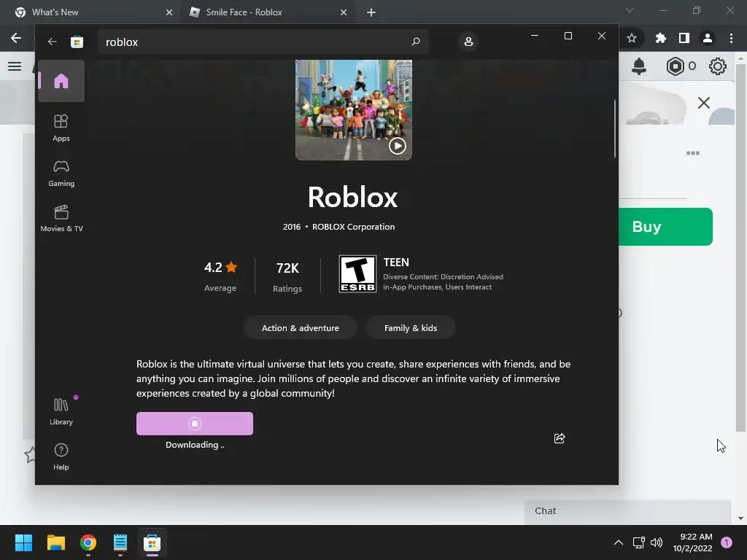Open Apps section in the Store sidebar
Image resolution: width=747 pixels, height=560 pixels.
[61, 128]
